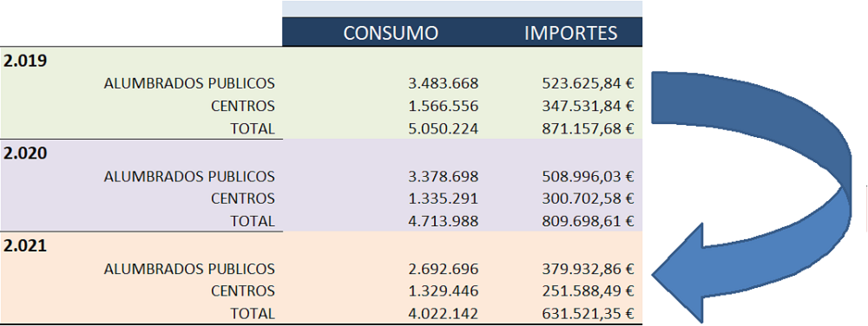This screenshot has width=868, height=326.
Task: Select the 2019 TOTAL consumption 5.050.224
Action: click(443, 128)
